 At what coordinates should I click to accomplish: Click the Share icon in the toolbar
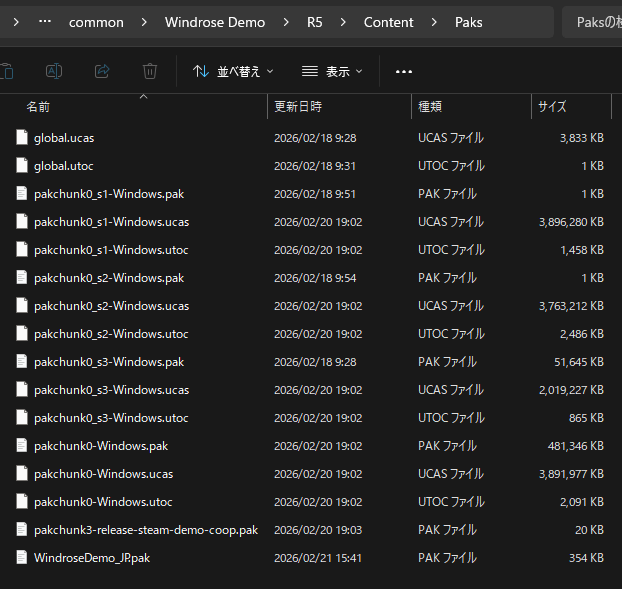102,71
